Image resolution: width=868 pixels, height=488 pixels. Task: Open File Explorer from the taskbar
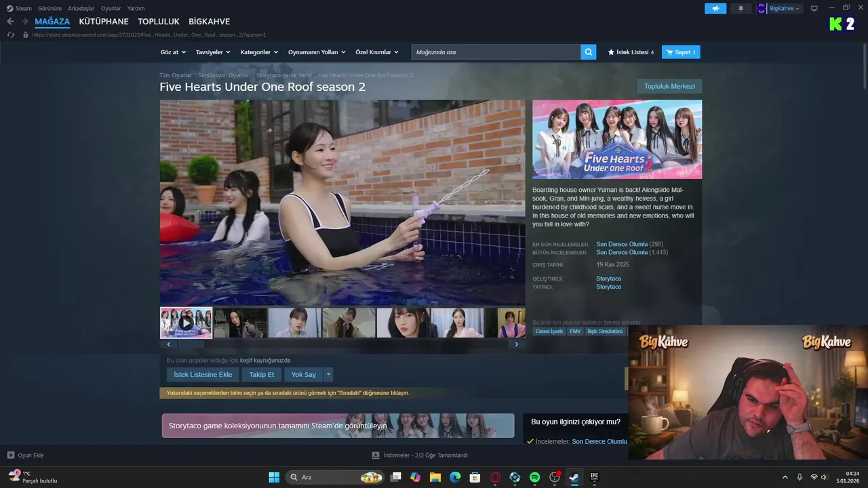pos(435,477)
